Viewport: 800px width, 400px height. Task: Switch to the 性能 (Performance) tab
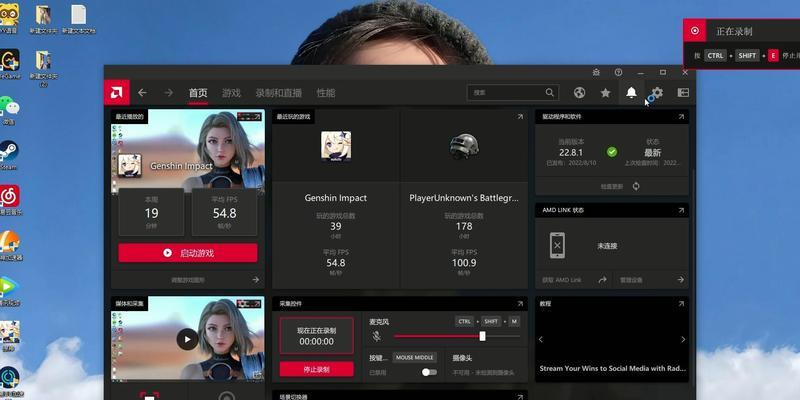point(326,93)
